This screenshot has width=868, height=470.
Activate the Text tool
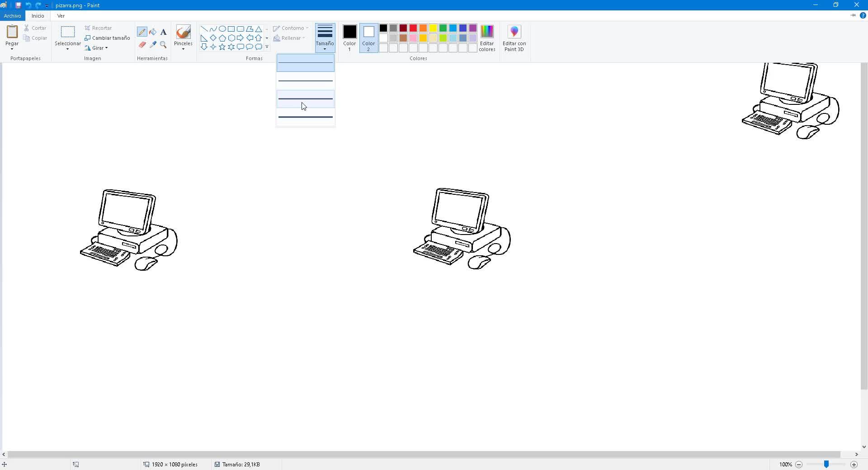(x=163, y=32)
